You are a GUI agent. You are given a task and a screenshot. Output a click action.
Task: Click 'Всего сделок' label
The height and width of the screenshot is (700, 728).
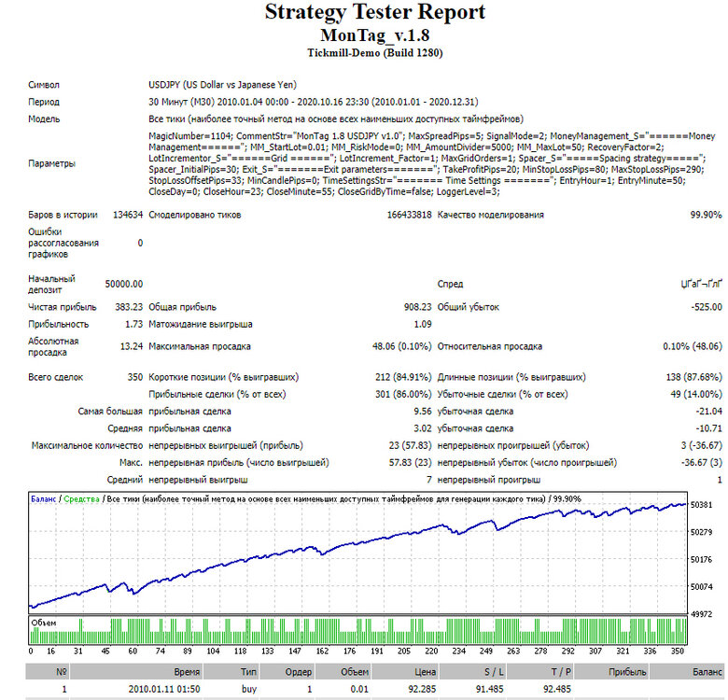(x=55, y=377)
